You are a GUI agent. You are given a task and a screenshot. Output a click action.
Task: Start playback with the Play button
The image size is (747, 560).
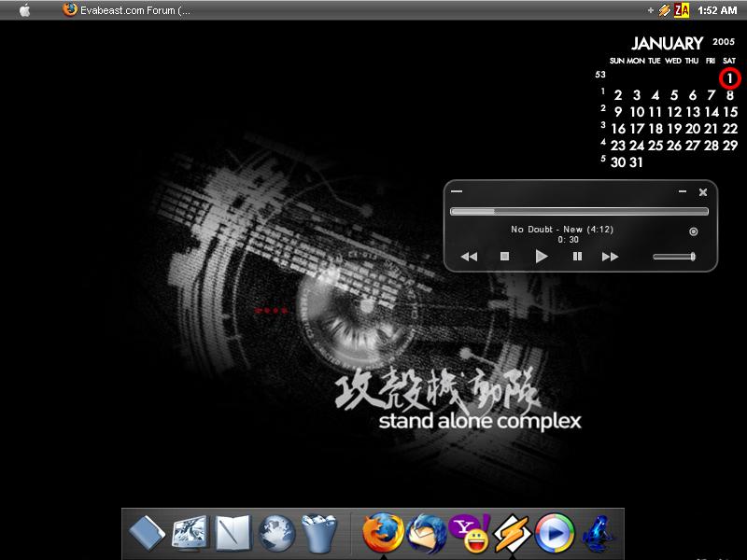tap(542, 256)
